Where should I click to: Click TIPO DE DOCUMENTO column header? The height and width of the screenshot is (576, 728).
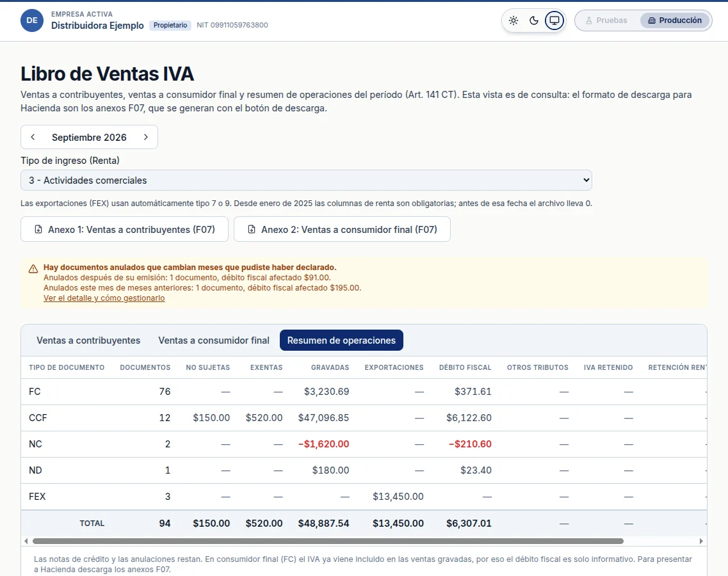click(67, 367)
